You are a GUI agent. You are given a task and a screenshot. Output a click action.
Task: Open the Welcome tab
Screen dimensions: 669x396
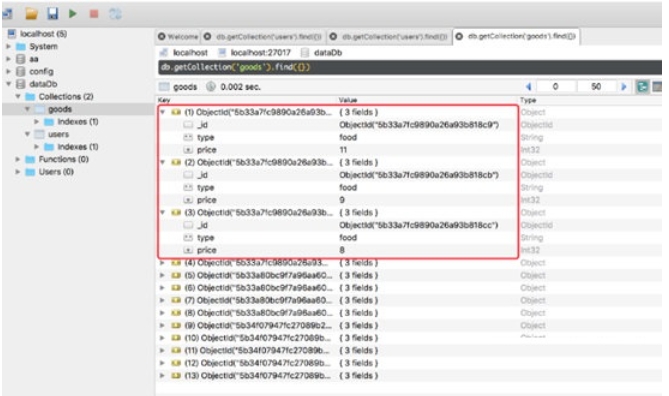click(178, 37)
